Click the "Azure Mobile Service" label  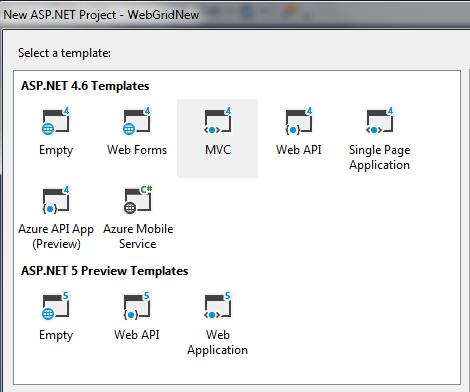coord(138,236)
